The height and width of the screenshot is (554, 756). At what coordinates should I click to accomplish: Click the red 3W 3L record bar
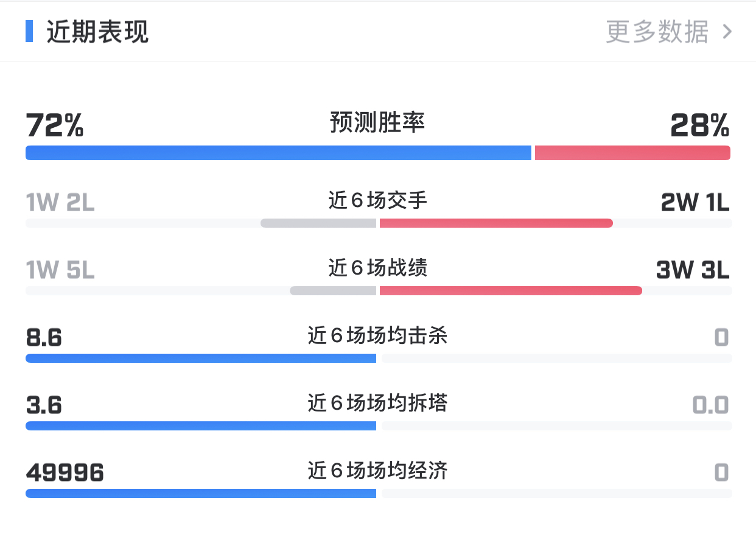coord(511,291)
